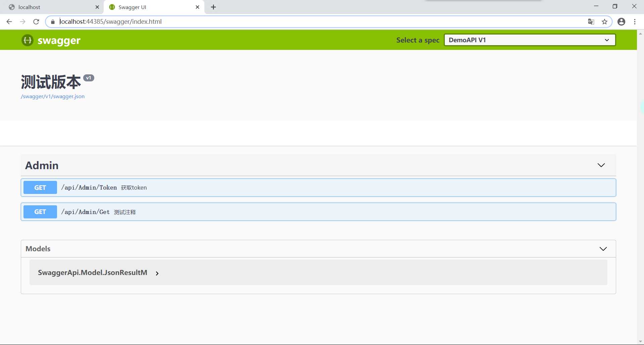Click the site info lock icon

pos(53,22)
